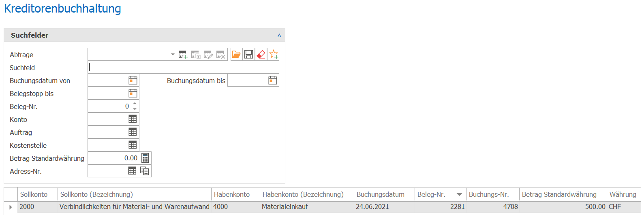The width and height of the screenshot is (644, 215).
Task: Open the Abfrage dropdown arrow
Action: tap(173, 54)
